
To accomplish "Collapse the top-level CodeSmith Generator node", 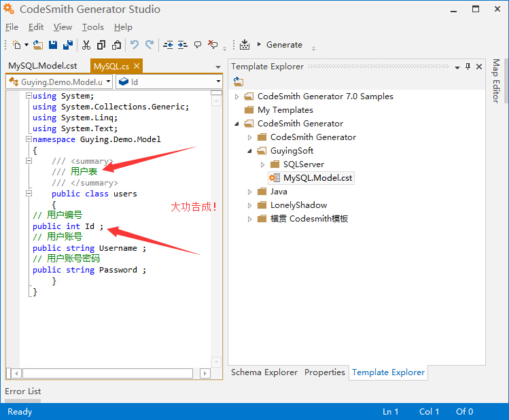I will pyautogui.click(x=236, y=124).
